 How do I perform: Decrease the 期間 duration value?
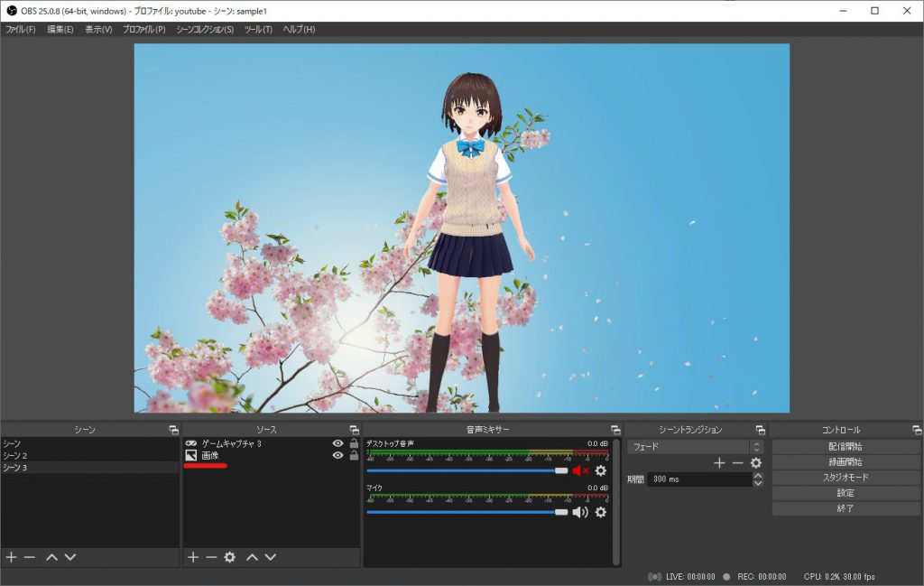click(x=758, y=483)
